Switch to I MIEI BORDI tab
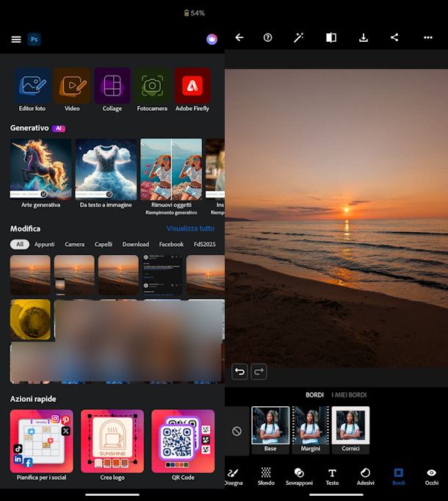Screen dimensions: 448x501 (x=349, y=395)
